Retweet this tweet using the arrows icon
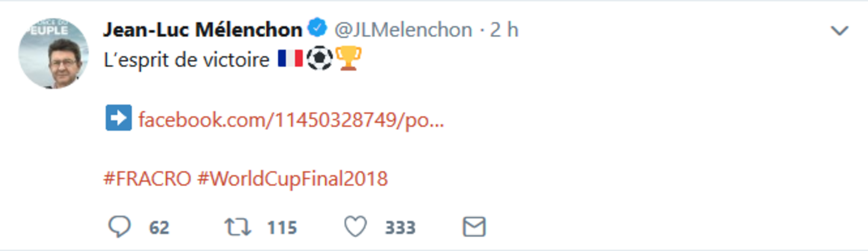This screenshot has width=868, height=251. click(238, 227)
